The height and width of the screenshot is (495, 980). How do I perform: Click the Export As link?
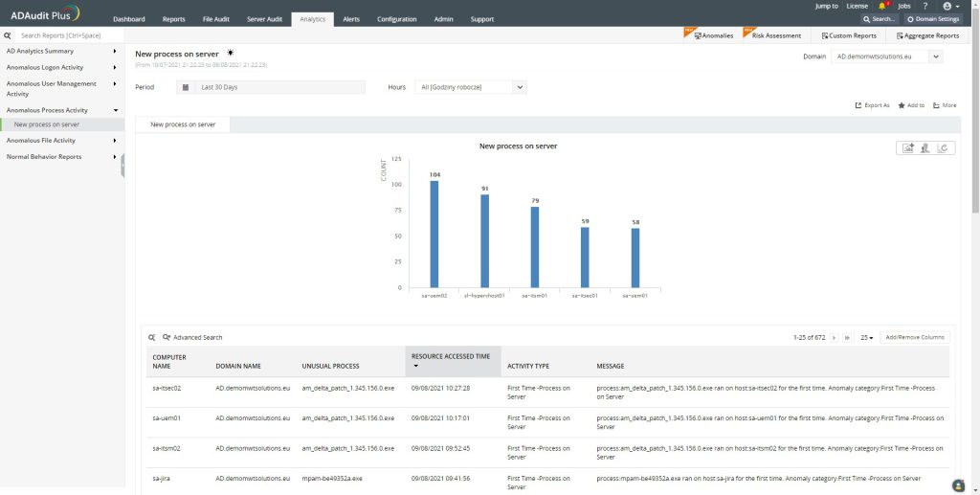[872, 105]
